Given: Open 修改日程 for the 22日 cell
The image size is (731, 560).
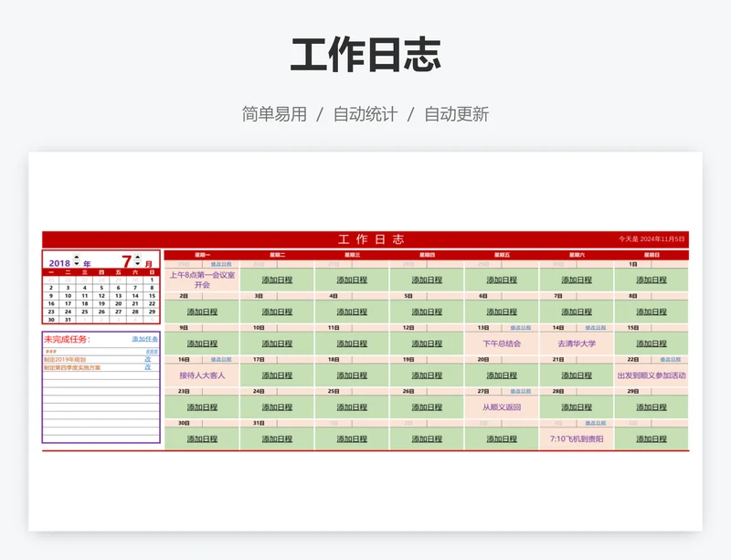Looking at the screenshot, I should 671,360.
